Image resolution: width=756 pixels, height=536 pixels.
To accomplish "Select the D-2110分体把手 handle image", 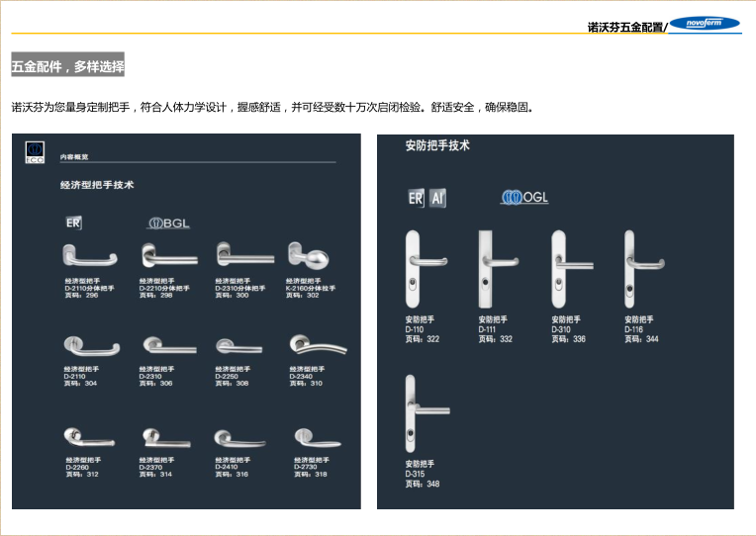I will [x=90, y=255].
